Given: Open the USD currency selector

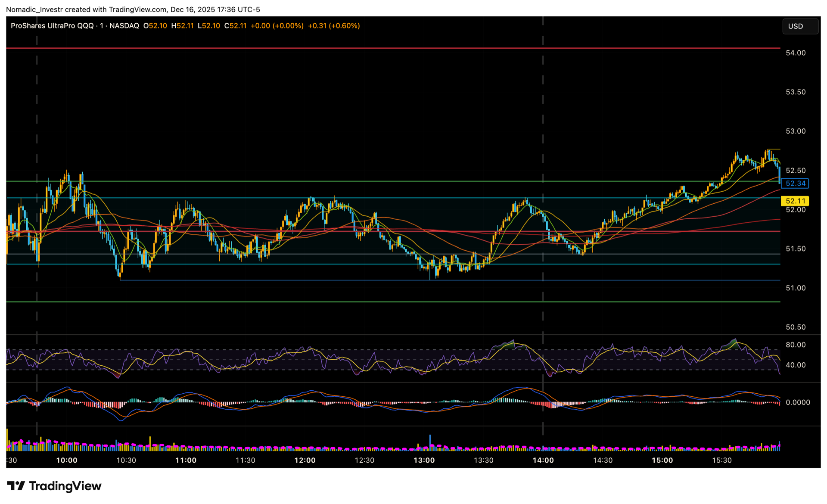Looking at the screenshot, I should (800, 26).
